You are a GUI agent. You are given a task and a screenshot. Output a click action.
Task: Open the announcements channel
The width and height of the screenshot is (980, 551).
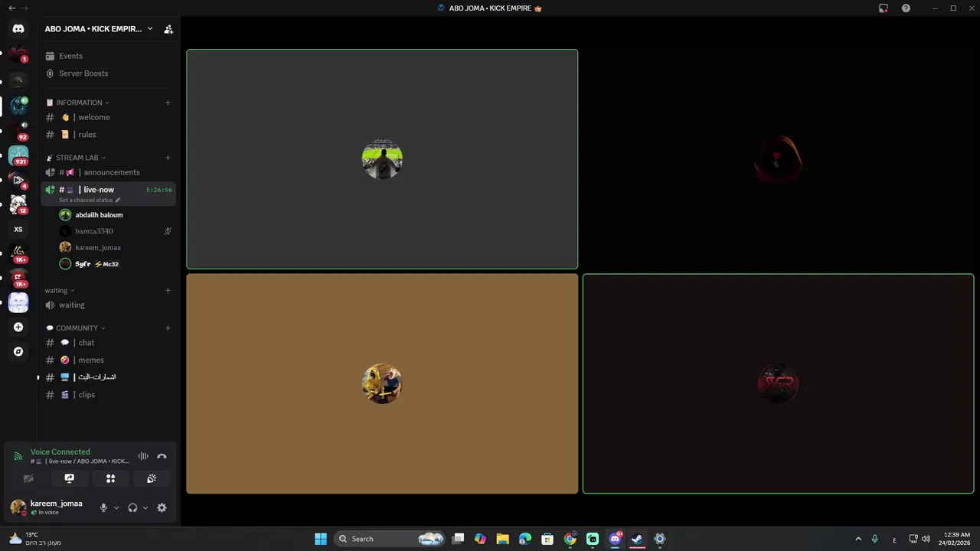click(x=108, y=172)
